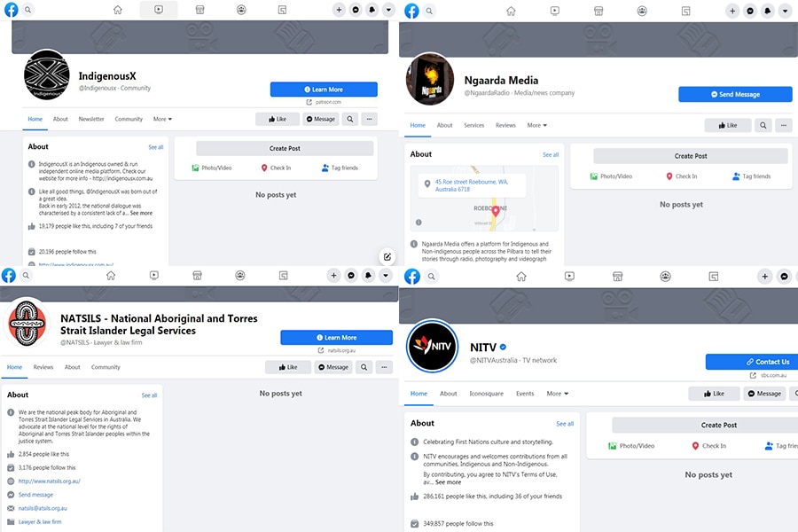Open Facebook home icon in IndigenousX top bar
The image size is (798, 532).
[x=118, y=10]
